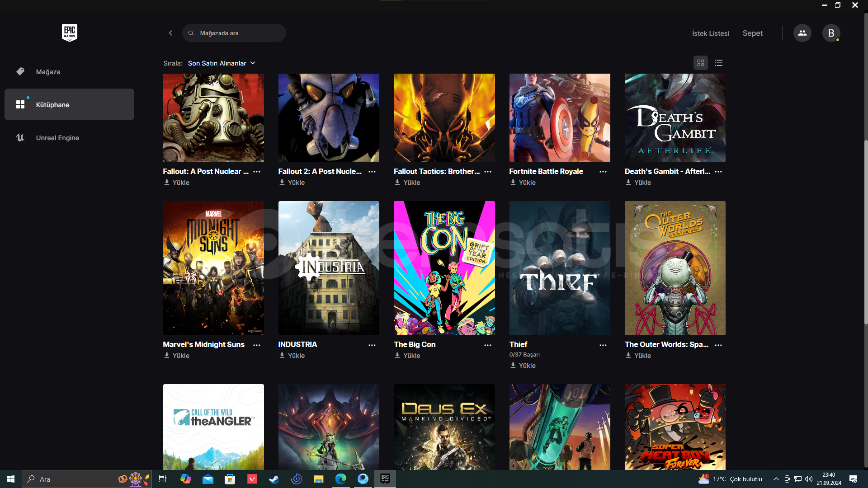Open the Thief cover art
Viewport: 868px width, 488px height.
[x=560, y=268]
